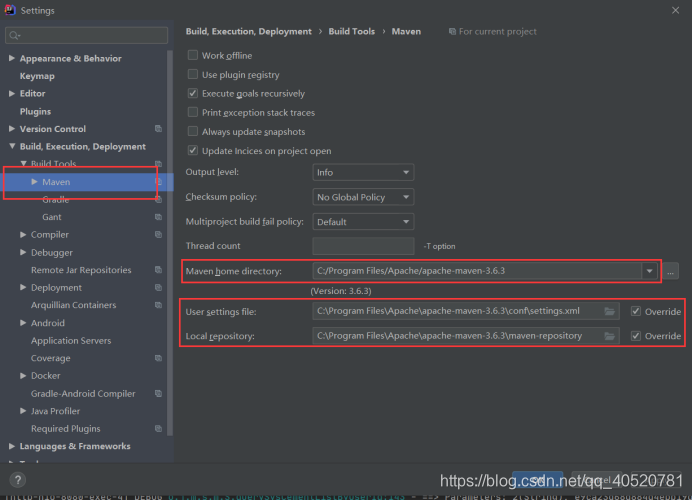Click the Build Tools breadcrumb

(351, 31)
